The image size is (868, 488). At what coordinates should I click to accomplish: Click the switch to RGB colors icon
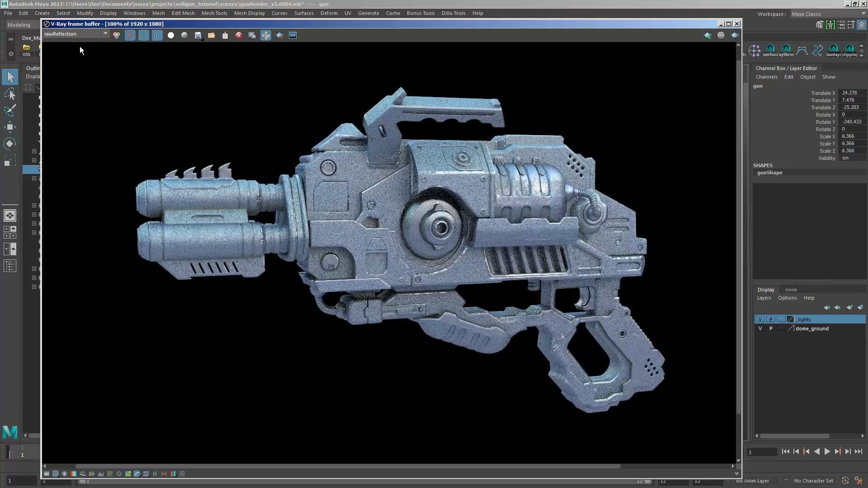click(x=117, y=35)
